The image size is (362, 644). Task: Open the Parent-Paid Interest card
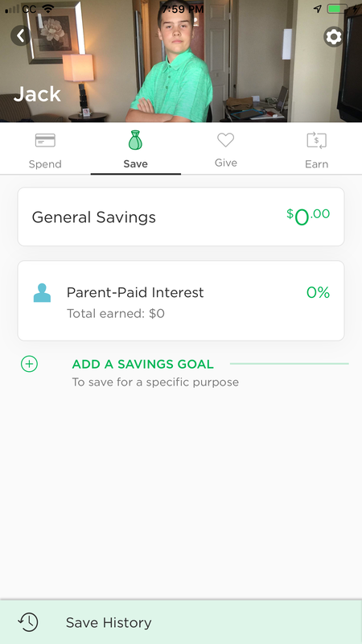181,300
